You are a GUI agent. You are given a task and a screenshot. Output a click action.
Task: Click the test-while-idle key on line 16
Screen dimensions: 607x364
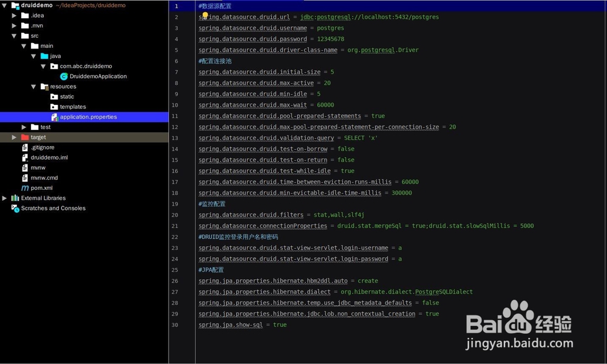tap(265, 171)
